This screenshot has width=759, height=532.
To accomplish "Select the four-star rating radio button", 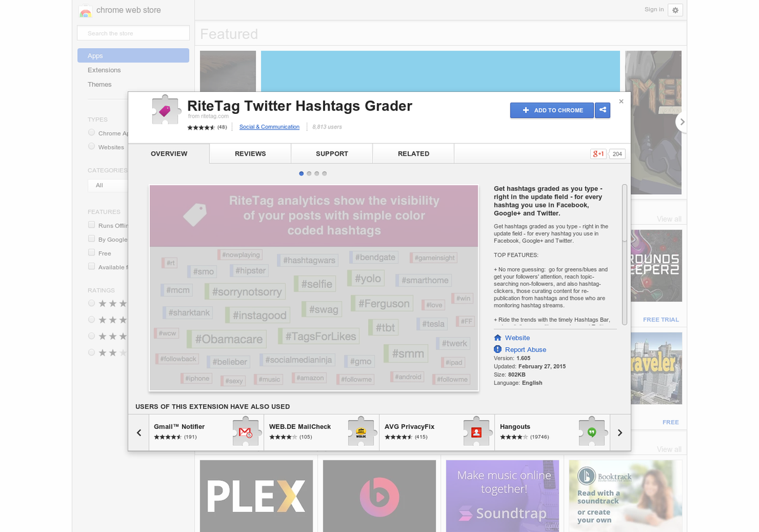I will click(92, 319).
